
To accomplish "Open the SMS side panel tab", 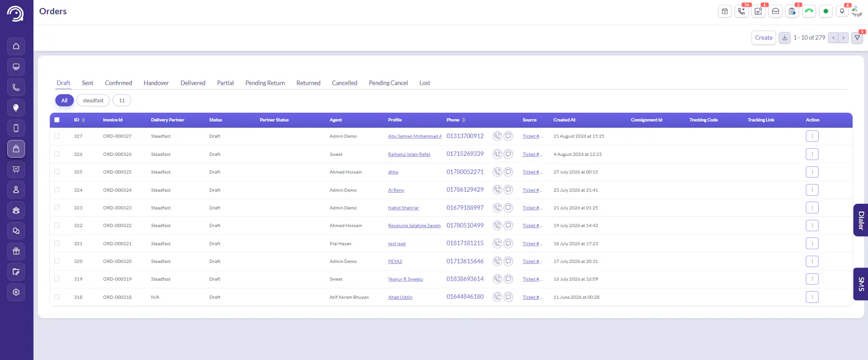I will (x=861, y=284).
